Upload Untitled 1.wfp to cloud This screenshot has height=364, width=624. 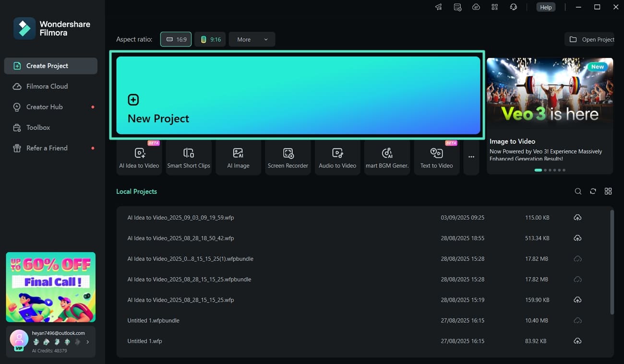click(577, 341)
